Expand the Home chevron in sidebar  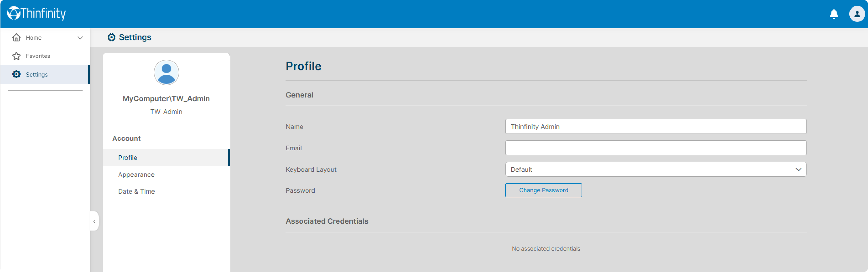[x=80, y=38]
